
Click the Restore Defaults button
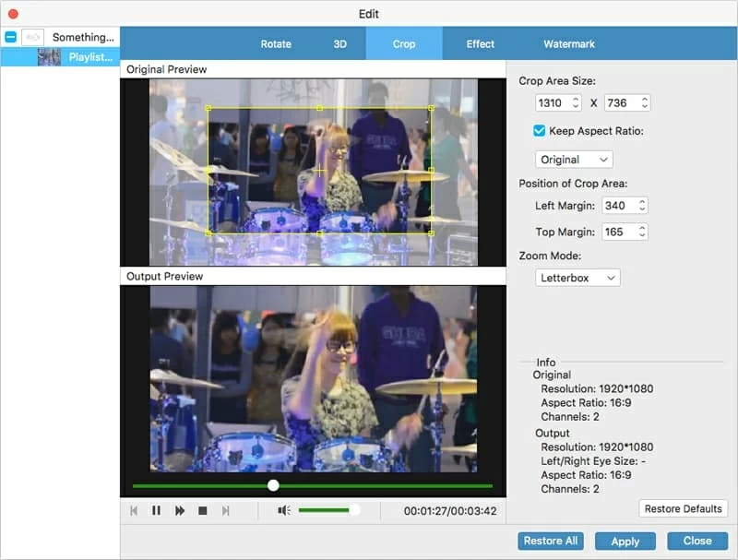click(x=683, y=509)
